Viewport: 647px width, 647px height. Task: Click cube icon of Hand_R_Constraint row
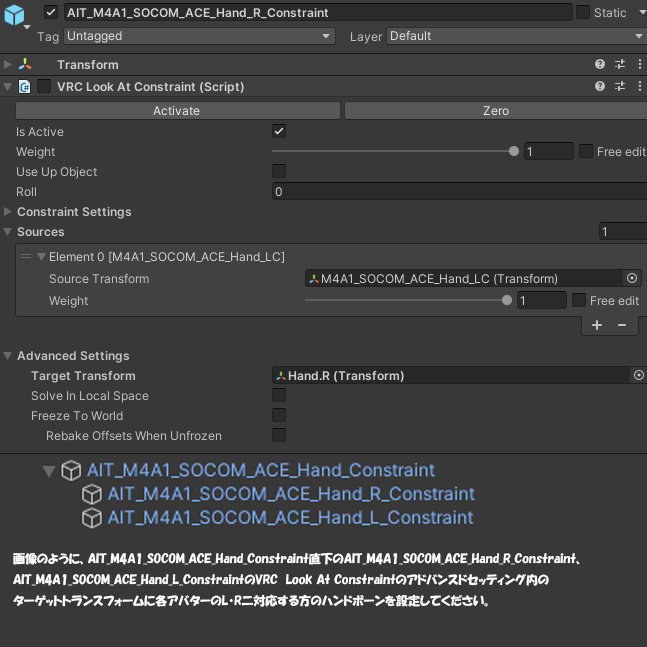pos(92,494)
